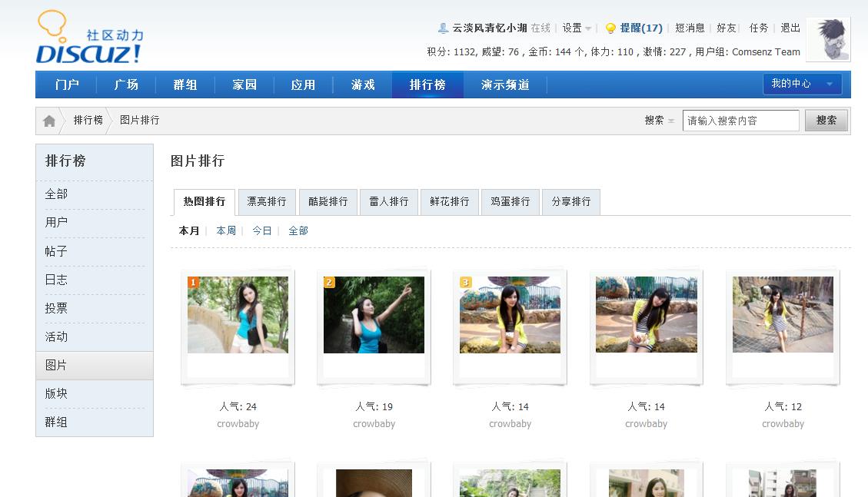Select 图片 in the sidebar
The width and height of the screenshot is (868, 497).
[x=95, y=366]
